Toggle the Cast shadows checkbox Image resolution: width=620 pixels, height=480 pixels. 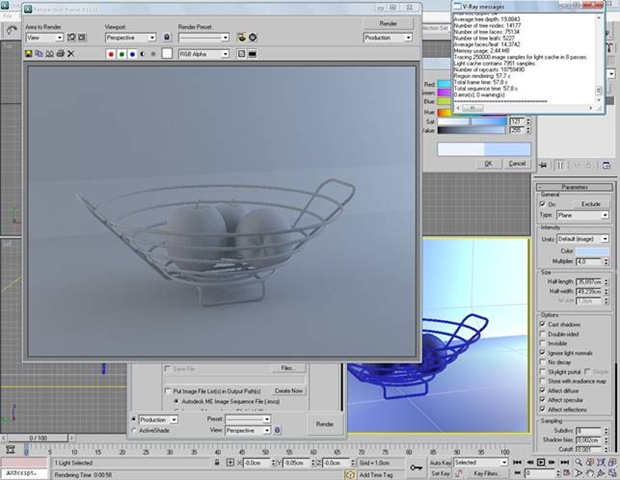click(x=541, y=326)
